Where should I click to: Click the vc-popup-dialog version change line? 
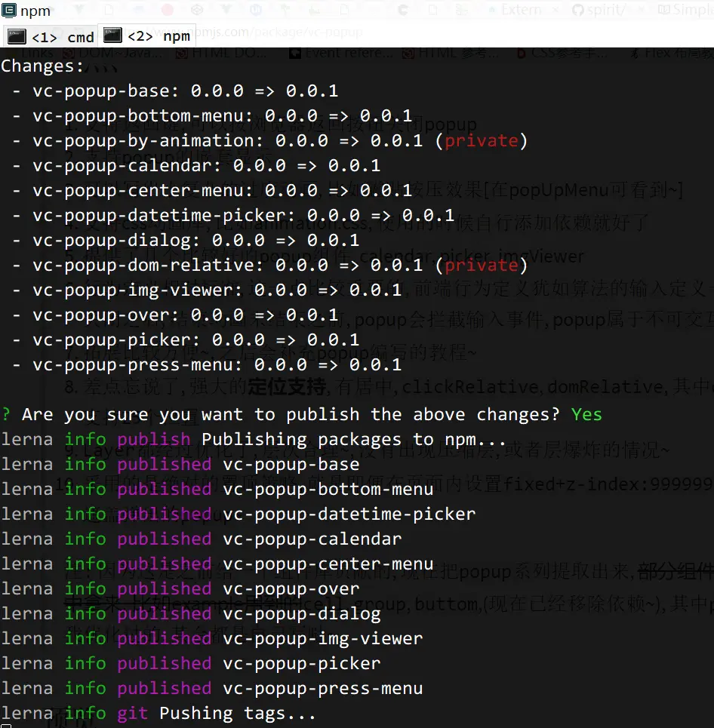[186, 241]
